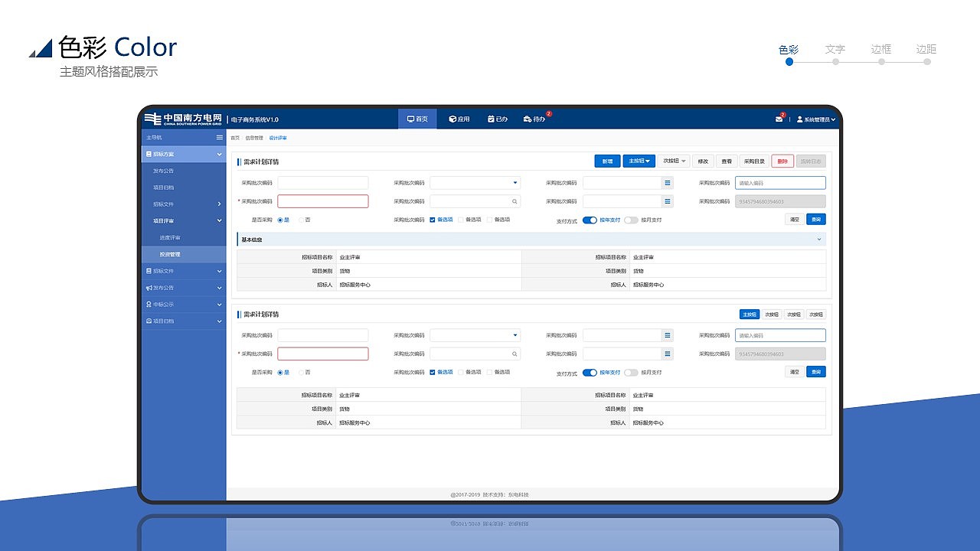Click the sidebar hamburger menu icon
The width and height of the screenshot is (980, 551).
(220, 138)
